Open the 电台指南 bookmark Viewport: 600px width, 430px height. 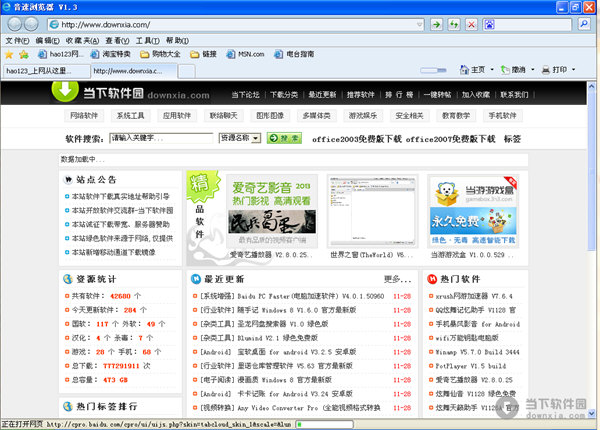coord(294,54)
